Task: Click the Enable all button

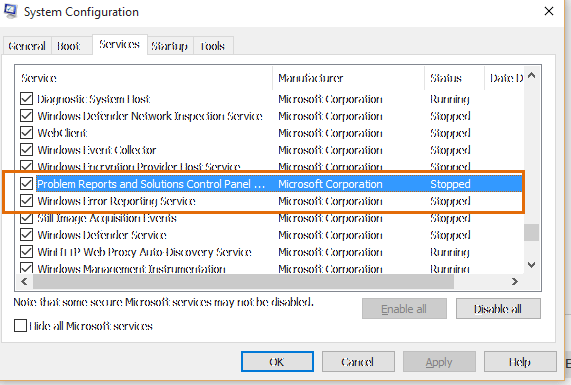Action: 404,309
